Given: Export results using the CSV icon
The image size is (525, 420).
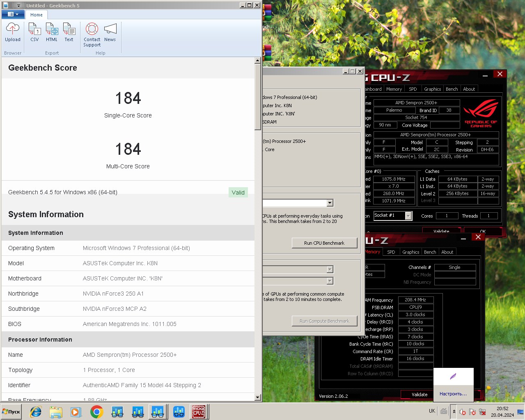Looking at the screenshot, I should (34, 32).
